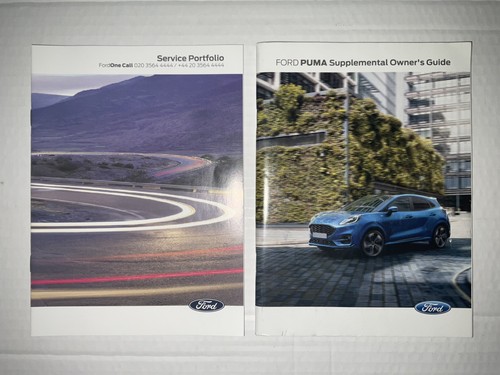
Task: Click the "Service Portfolio" title text
Action: (x=190, y=58)
